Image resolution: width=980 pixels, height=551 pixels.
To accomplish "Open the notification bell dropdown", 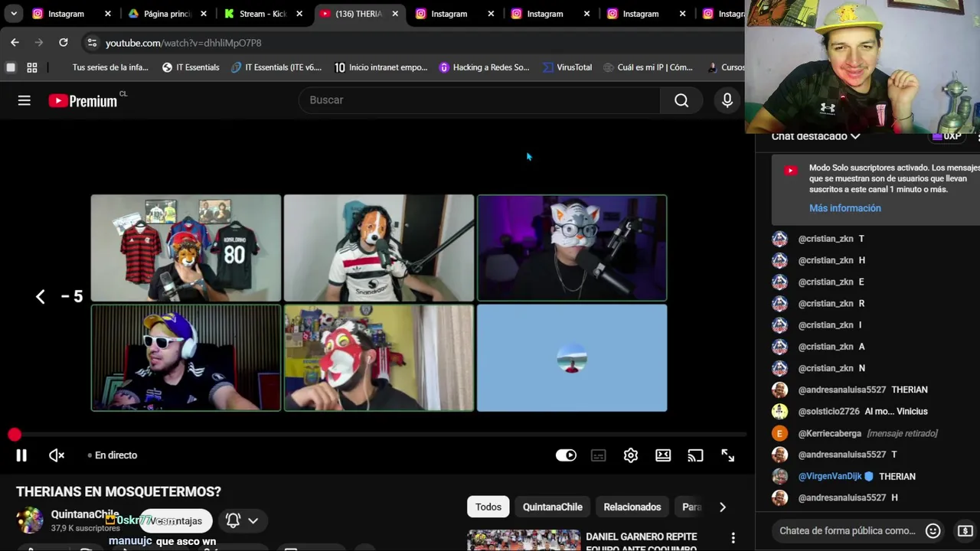I will point(242,521).
